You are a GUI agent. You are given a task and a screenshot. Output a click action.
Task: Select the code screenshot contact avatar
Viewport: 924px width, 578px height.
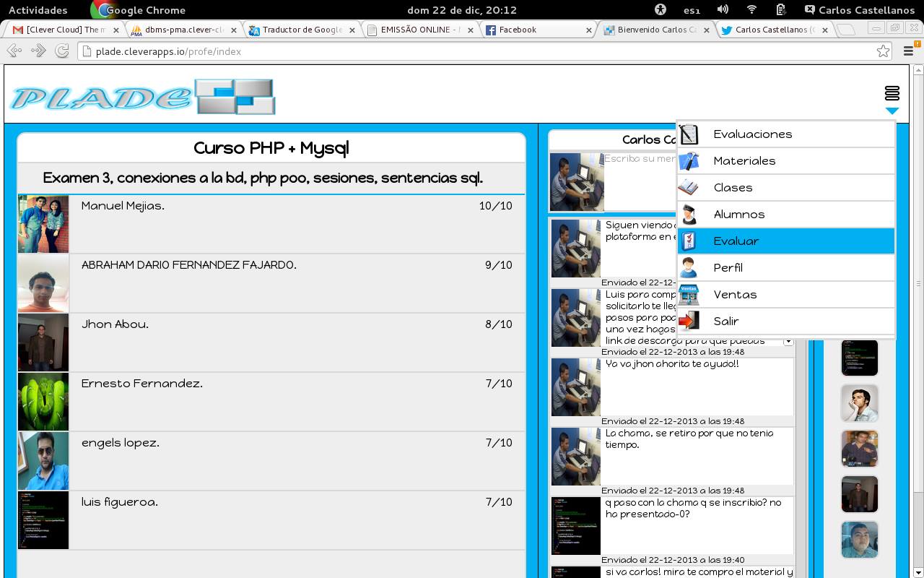860,358
